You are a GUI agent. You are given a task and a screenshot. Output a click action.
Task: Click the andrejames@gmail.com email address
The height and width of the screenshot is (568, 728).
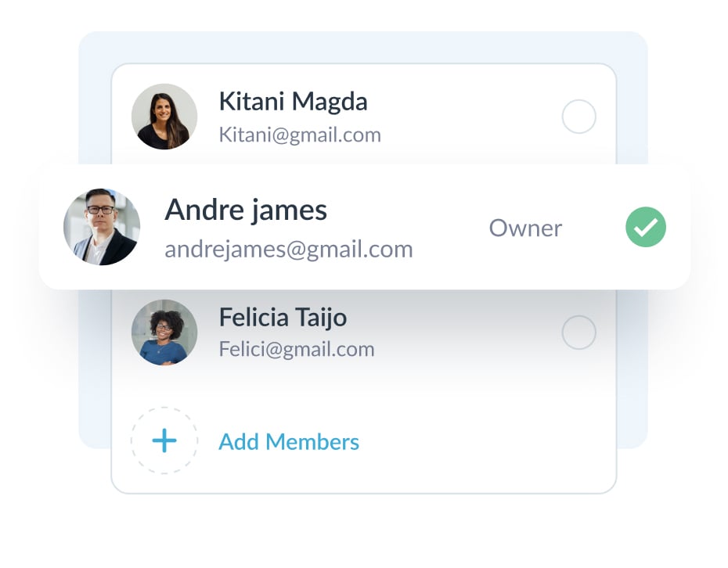coord(288,249)
